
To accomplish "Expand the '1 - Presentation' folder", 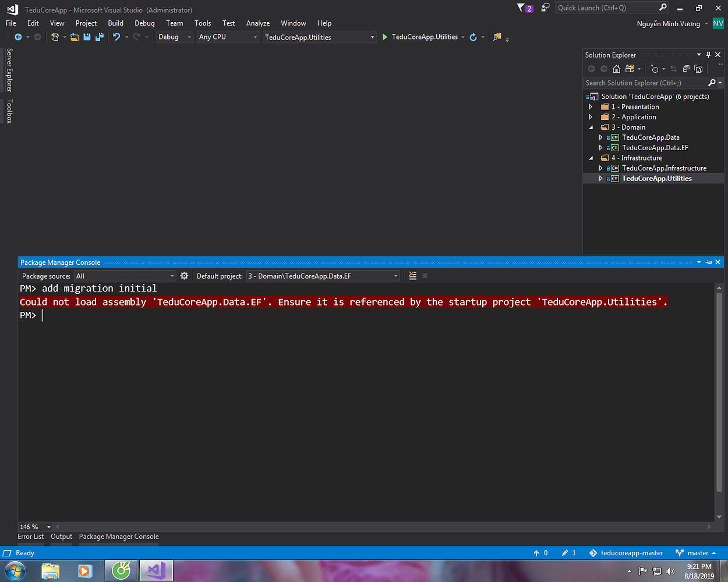I will click(x=591, y=107).
